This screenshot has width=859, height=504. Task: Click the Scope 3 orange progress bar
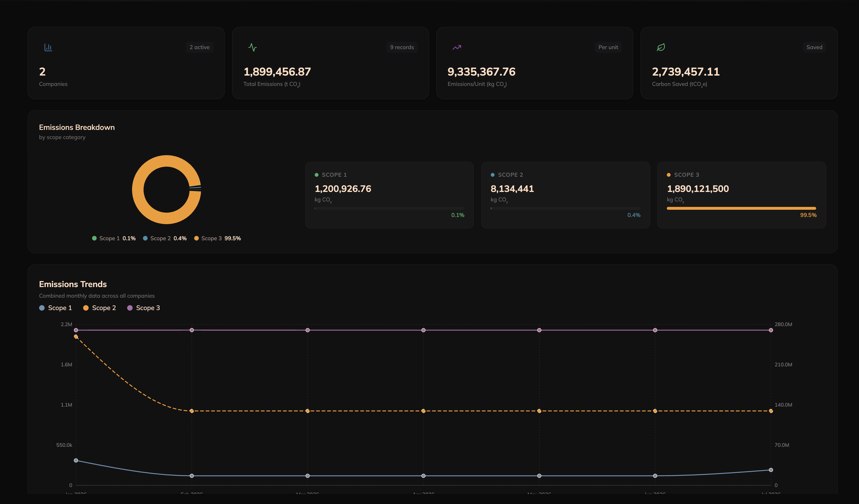point(741,208)
